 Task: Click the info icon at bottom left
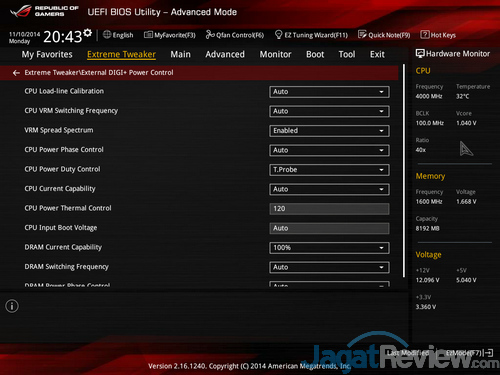pos(12,306)
